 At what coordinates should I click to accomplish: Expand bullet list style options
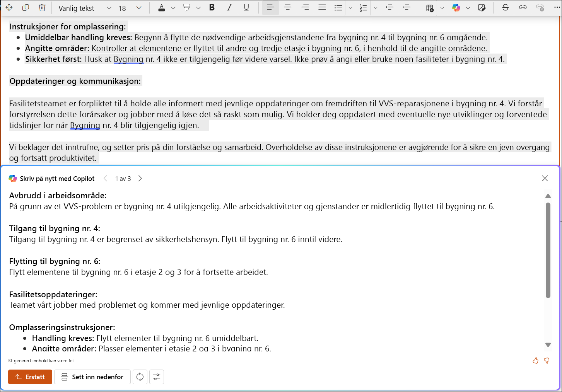(350, 8)
